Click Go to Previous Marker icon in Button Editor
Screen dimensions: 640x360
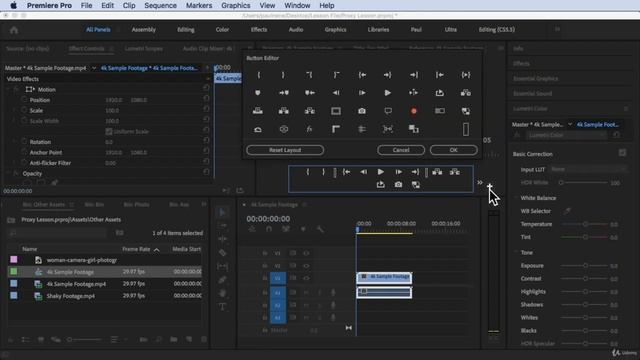click(x=310, y=93)
